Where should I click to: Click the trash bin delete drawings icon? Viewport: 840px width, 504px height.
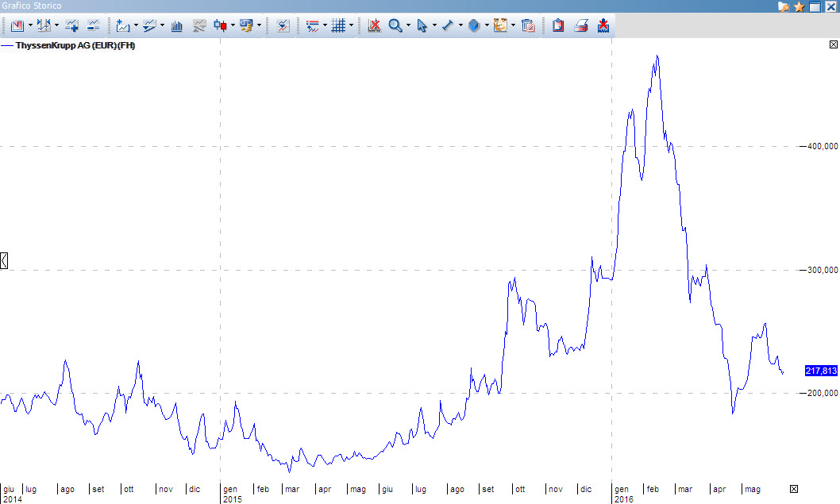[528, 25]
